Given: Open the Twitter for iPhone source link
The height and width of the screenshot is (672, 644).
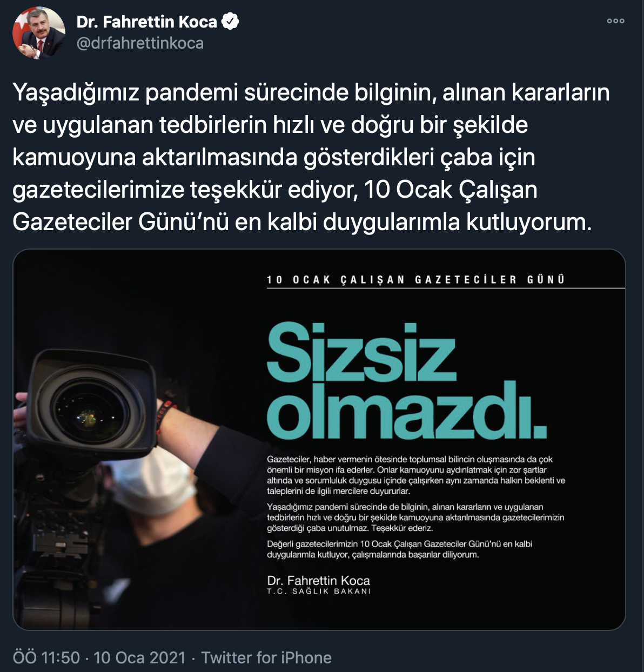Looking at the screenshot, I should click(x=266, y=657).
